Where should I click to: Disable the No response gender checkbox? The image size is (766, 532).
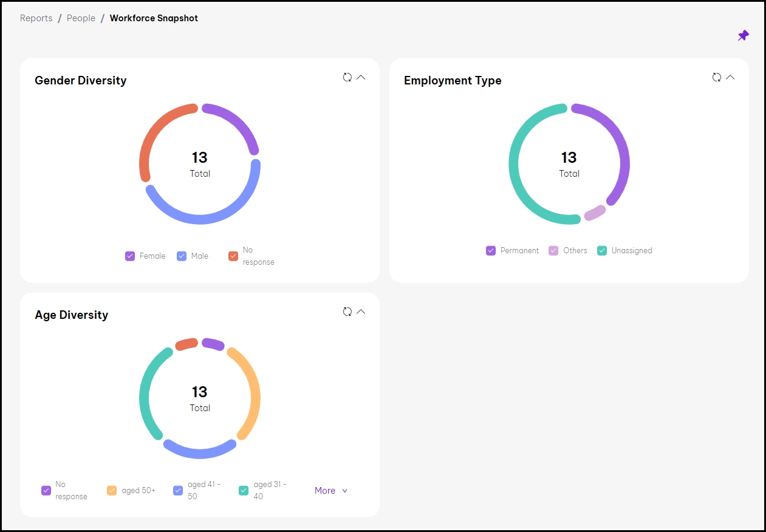233,256
